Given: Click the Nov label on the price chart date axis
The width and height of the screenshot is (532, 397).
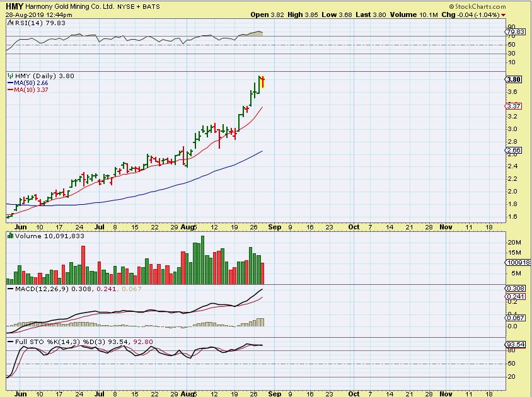Looking at the screenshot, I should tap(446, 227).
